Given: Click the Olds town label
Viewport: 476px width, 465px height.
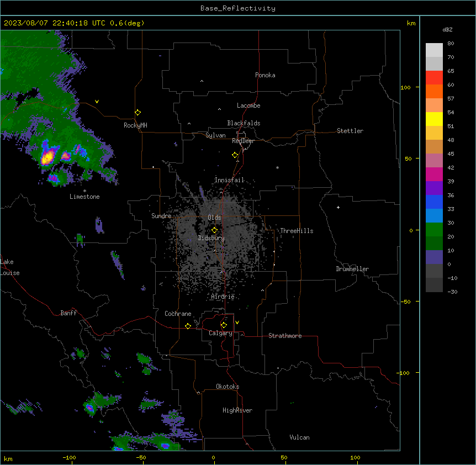Looking at the screenshot, I should coord(214,218).
